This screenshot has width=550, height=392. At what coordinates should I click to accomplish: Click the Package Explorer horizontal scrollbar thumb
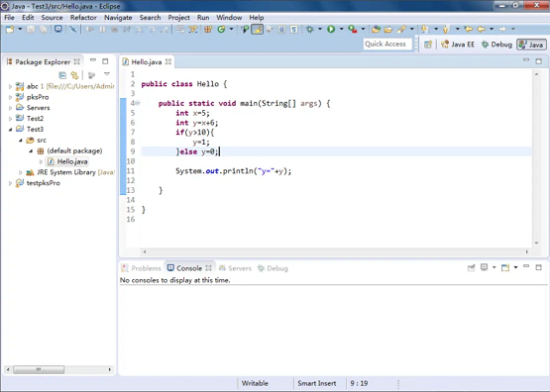point(39,369)
